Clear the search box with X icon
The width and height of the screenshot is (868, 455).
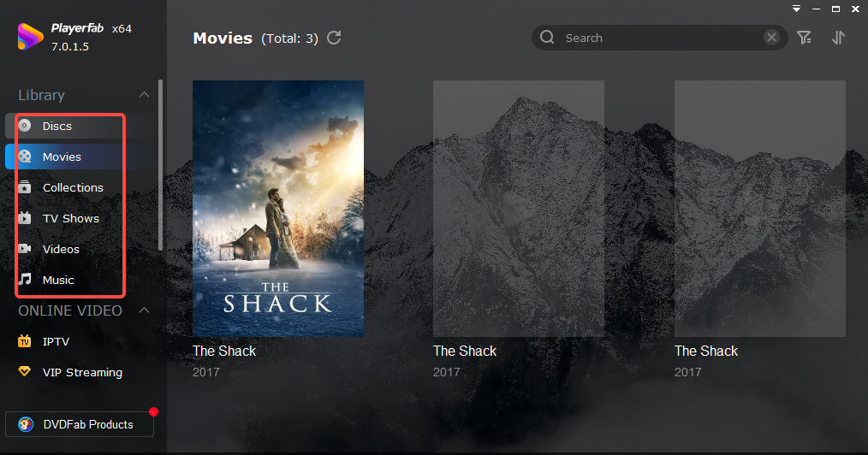[x=771, y=38]
